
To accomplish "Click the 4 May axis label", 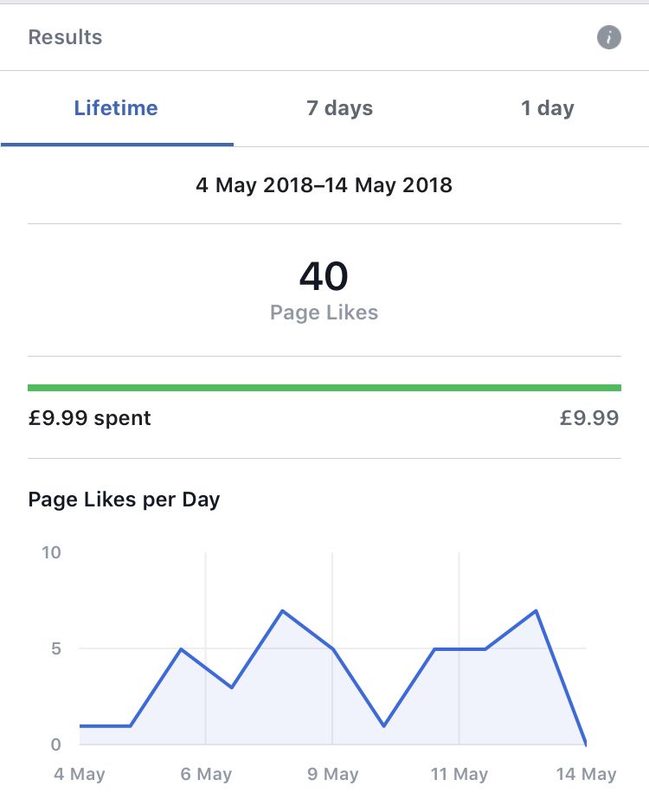I will (80, 774).
